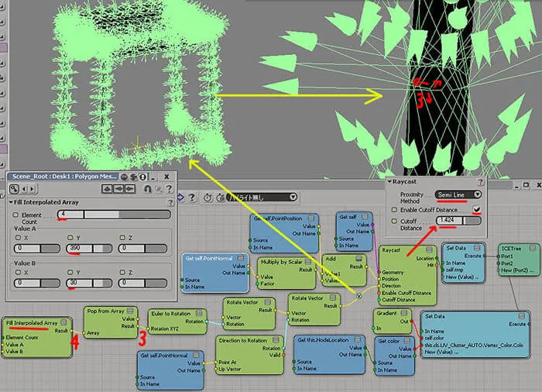Collapse the Raycast section triangle
This screenshot has height=392, width=542.
(389, 181)
